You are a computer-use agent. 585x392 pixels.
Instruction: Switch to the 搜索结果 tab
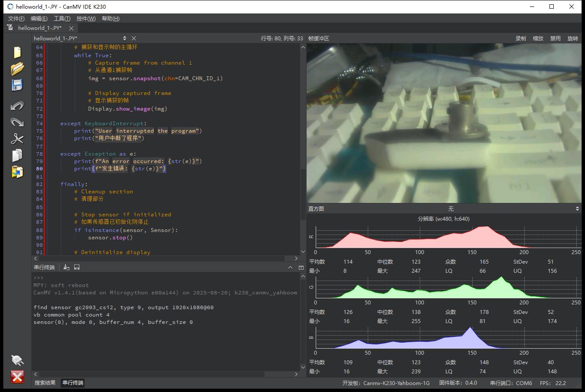(45, 382)
